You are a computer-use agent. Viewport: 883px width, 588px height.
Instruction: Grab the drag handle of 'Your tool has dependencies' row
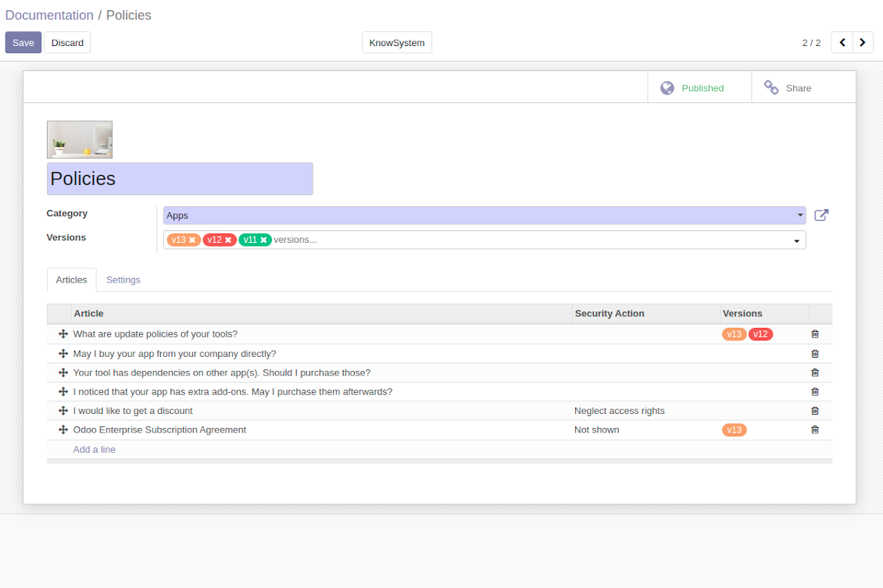coord(63,373)
